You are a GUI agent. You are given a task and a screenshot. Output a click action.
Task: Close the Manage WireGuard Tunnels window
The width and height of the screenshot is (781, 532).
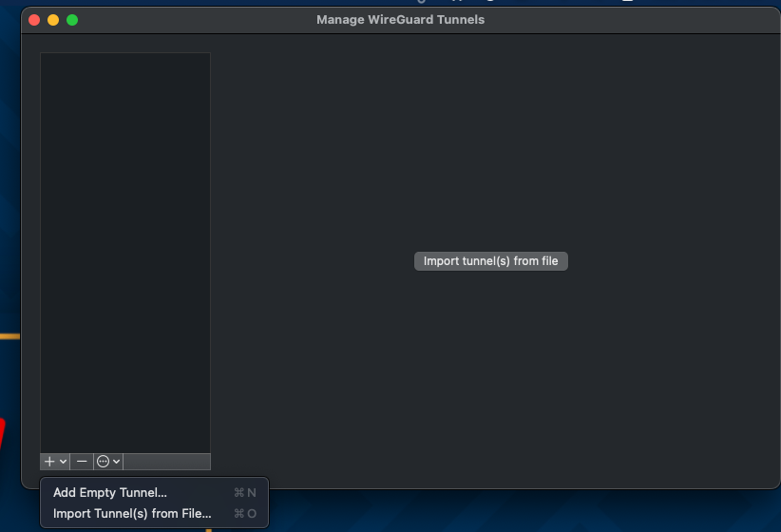34,20
